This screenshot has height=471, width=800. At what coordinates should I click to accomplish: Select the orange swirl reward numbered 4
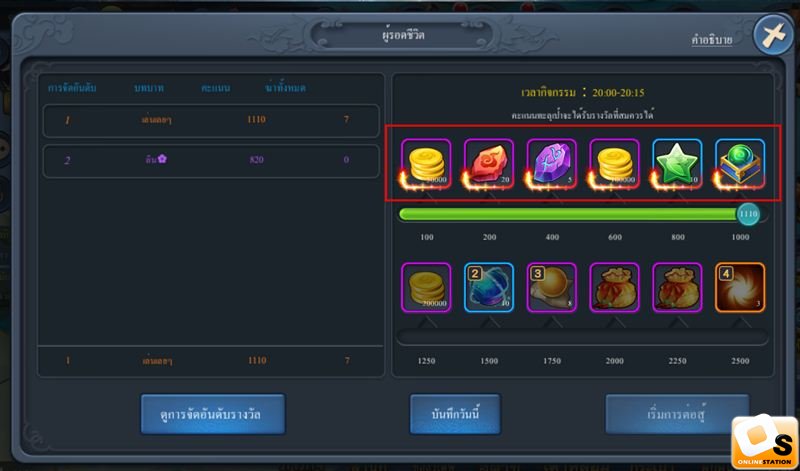740,287
